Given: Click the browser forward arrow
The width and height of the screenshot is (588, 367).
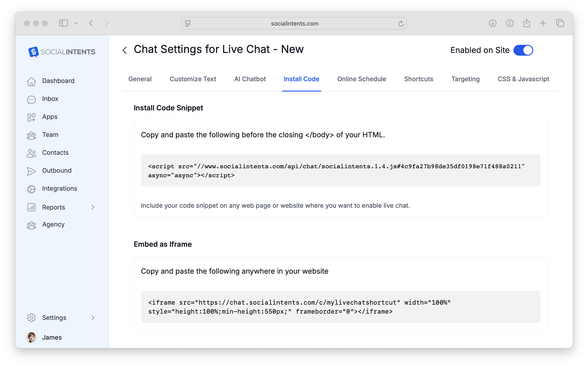Looking at the screenshot, I should 107,23.
